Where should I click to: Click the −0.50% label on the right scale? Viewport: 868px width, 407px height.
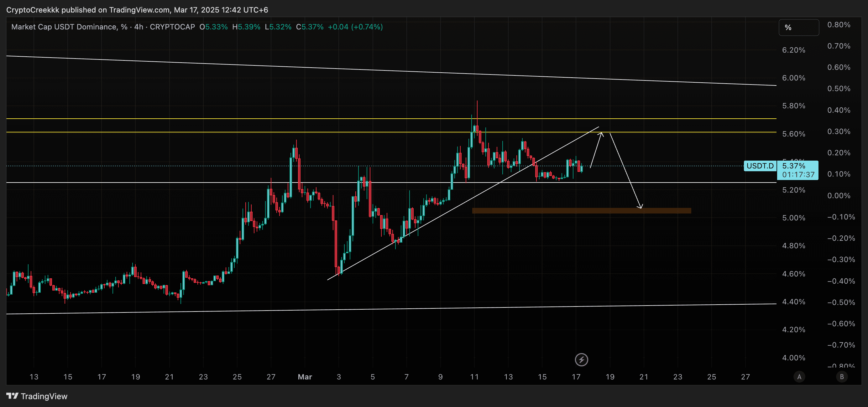tap(841, 303)
